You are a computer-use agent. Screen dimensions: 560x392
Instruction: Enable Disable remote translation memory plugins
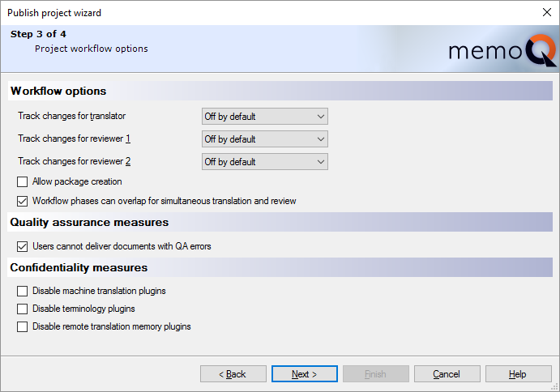23,327
